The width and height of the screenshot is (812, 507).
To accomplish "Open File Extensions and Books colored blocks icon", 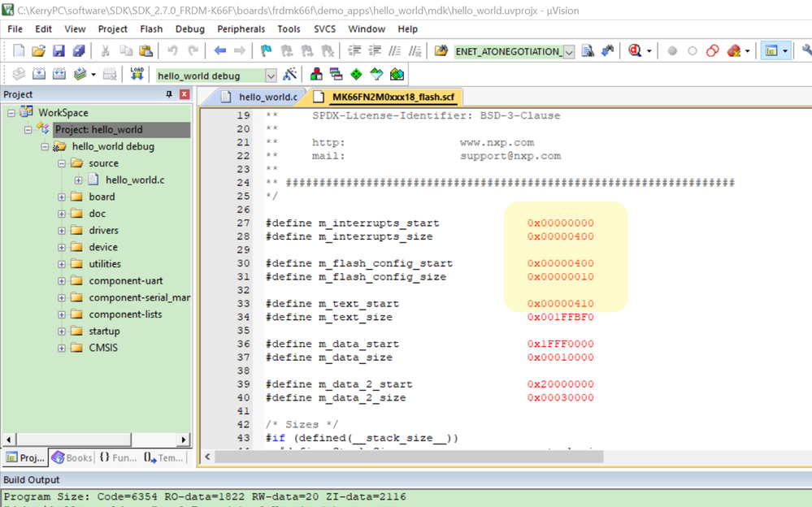I will coord(316,75).
